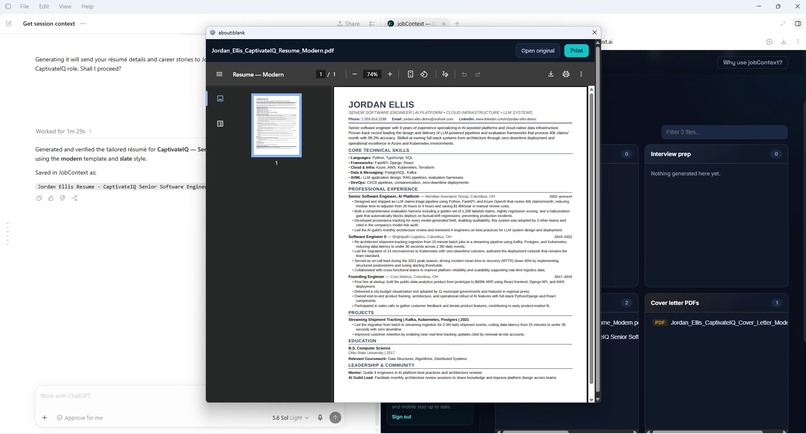This screenshot has height=434, width=806.
Task: Open the Edit menu
Action: coord(44,6)
